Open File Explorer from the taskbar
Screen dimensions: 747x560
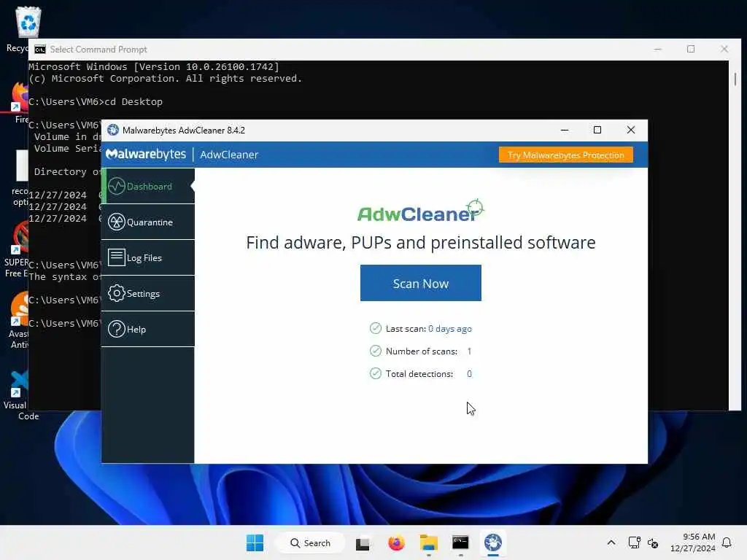[429, 542]
